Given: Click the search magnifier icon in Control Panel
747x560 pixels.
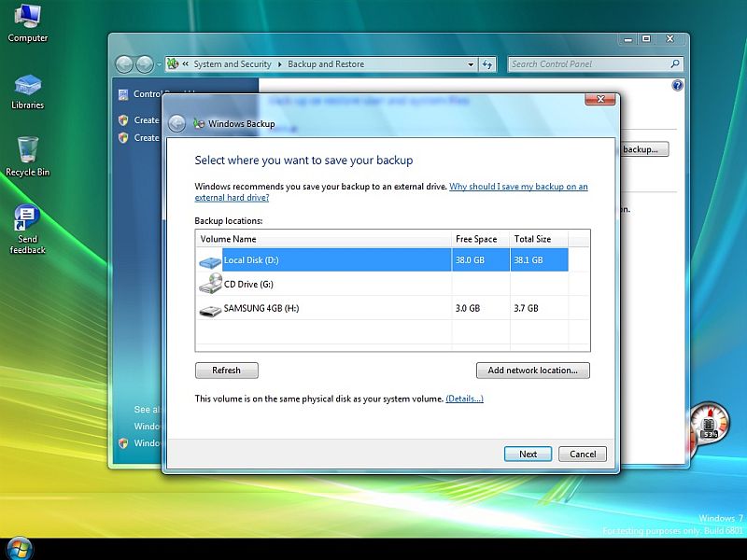Looking at the screenshot, I should coord(674,63).
